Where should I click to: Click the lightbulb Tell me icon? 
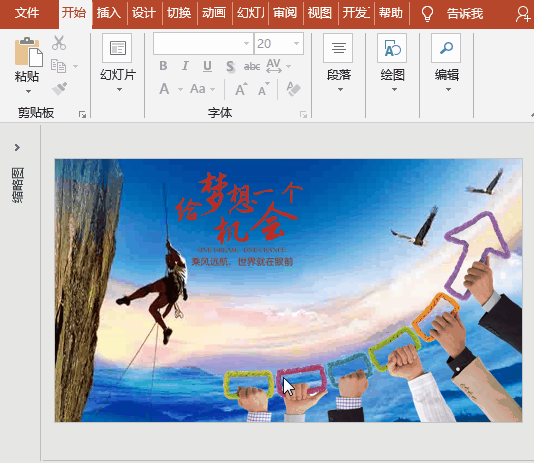pos(427,14)
